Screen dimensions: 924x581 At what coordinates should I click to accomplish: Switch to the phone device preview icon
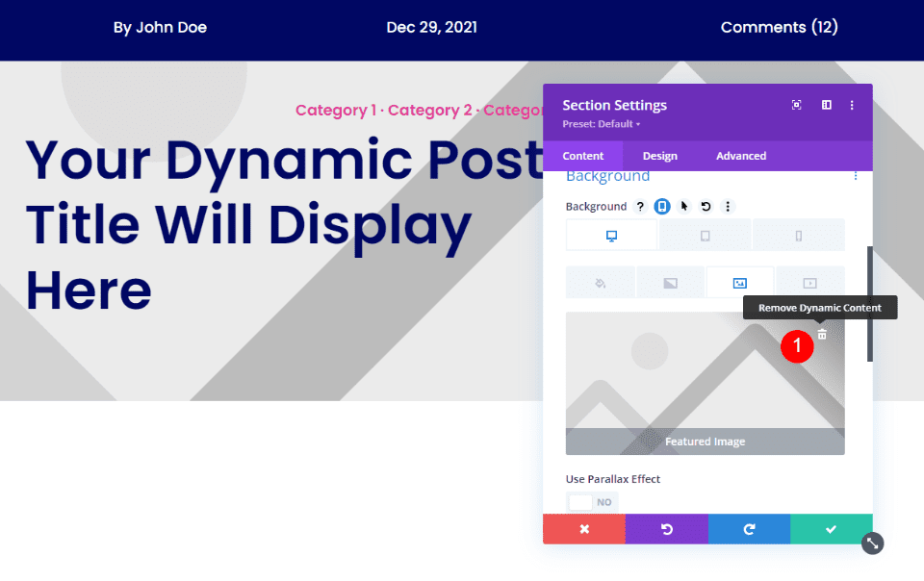(799, 235)
